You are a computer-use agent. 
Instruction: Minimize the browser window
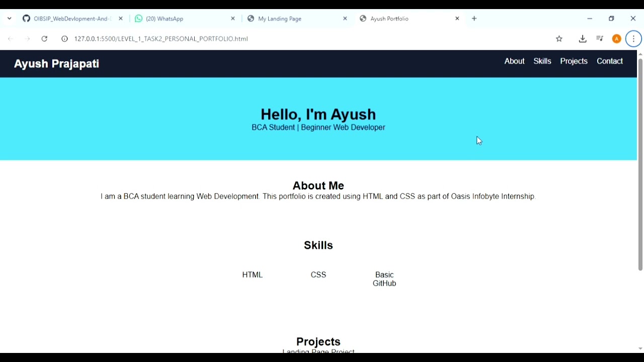(x=590, y=19)
